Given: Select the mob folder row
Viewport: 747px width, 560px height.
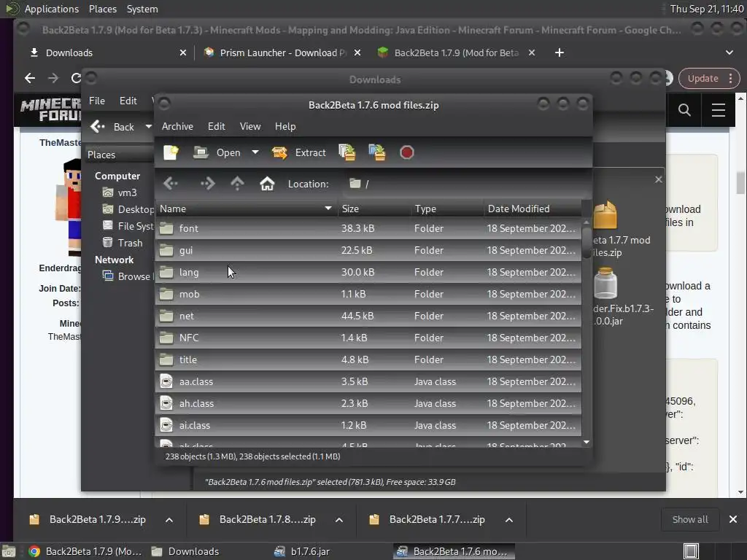Looking at the screenshot, I should [x=368, y=294].
